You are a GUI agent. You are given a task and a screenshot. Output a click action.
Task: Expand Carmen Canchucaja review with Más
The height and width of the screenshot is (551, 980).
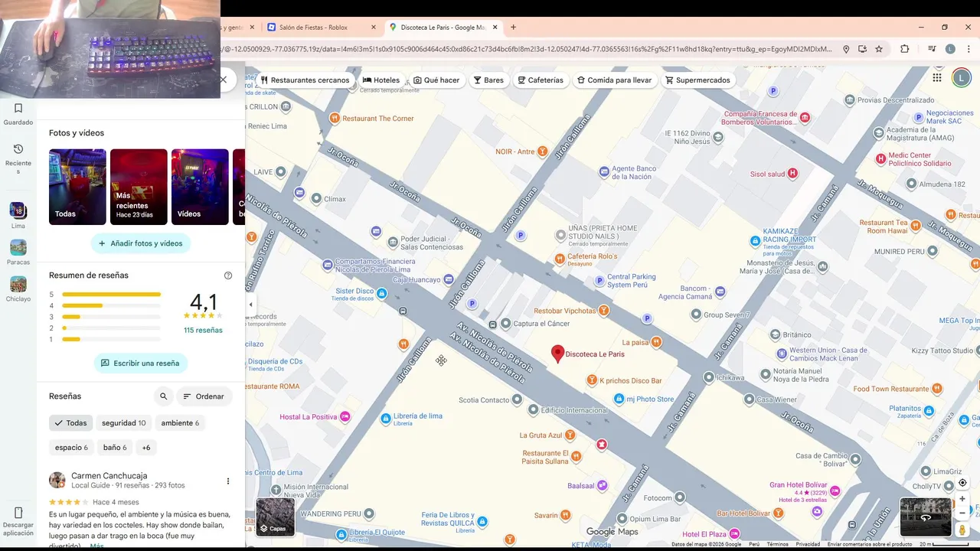click(x=96, y=546)
